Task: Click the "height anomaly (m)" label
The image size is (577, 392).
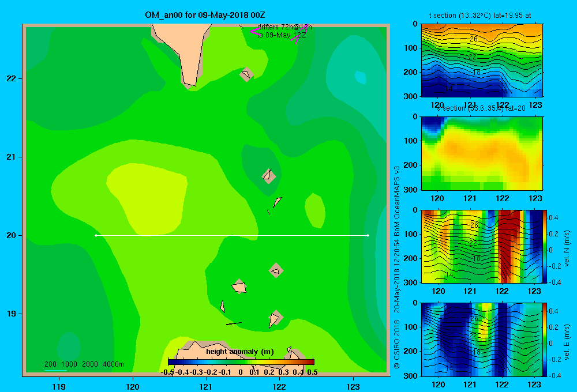Action: 240,352
